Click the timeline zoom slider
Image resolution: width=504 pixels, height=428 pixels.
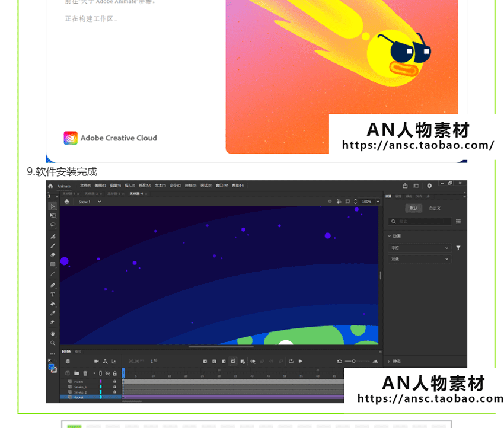[x=354, y=361]
